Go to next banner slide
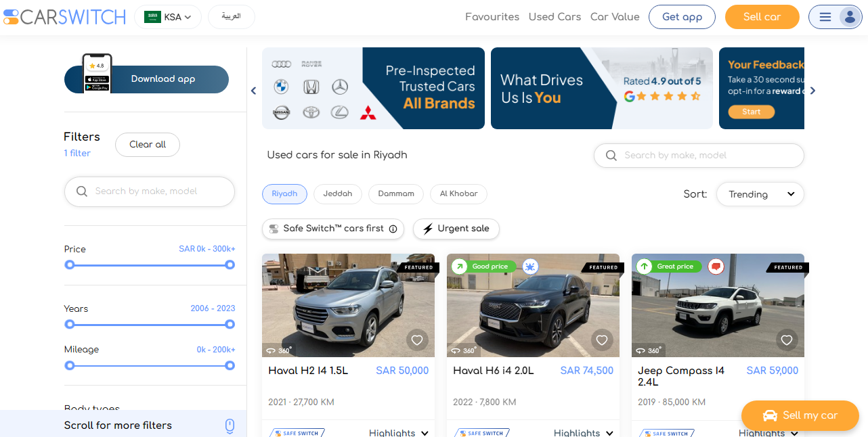Viewport: 868px width, 437px height. (x=813, y=91)
